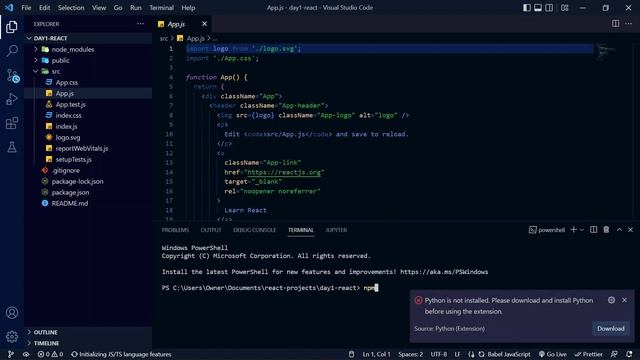Open the Terminal menu
The width and height of the screenshot is (640, 360).
tap(161, 8)
